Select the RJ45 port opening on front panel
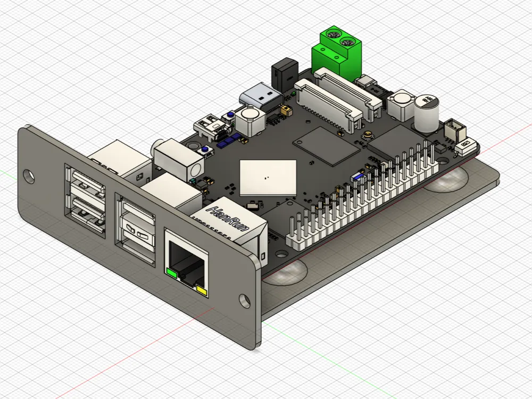This screenshot has width=532, height=399. [x=186, y=263]
